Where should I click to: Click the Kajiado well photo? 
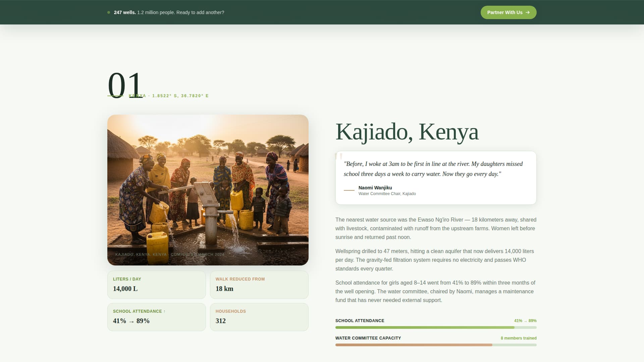tap(208, 190)
